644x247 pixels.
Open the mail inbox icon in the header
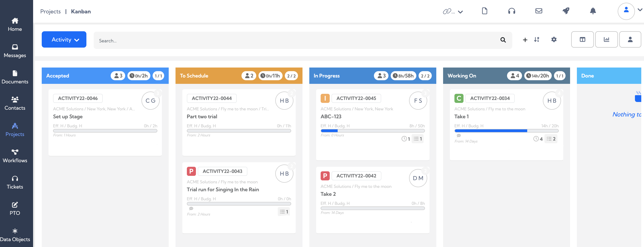click(539, 11)
